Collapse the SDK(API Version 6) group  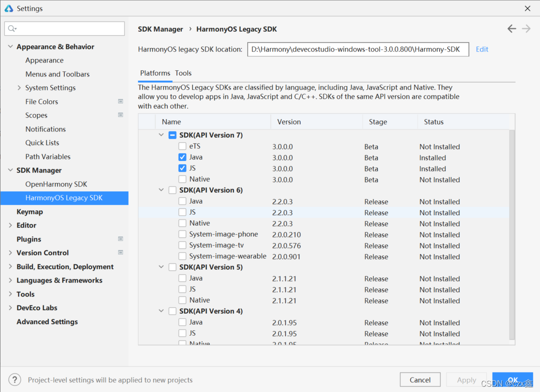tap(161, 190)
